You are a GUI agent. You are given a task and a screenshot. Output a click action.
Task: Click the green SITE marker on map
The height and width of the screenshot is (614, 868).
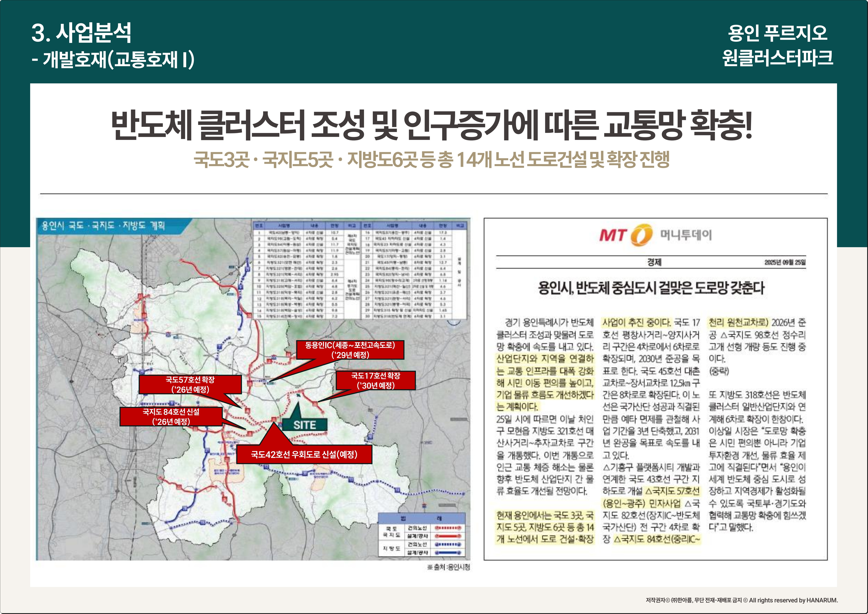coord(304,425)
